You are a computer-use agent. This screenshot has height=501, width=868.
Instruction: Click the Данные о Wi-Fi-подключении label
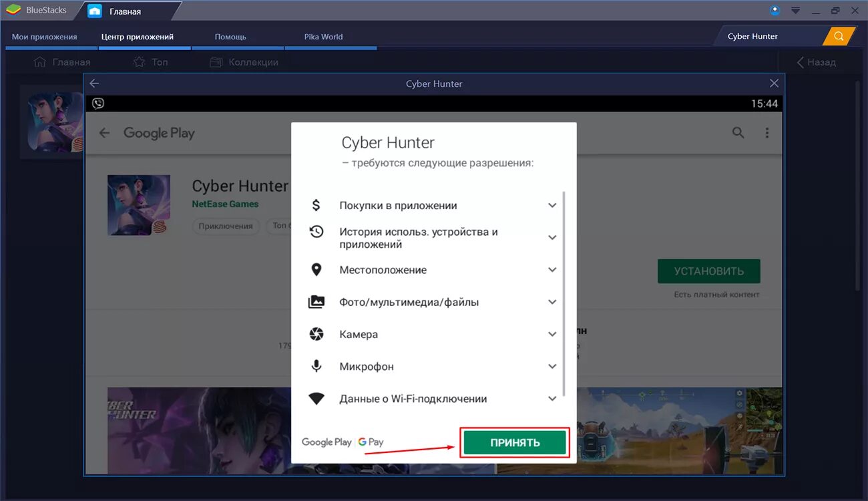coord(413,399)
